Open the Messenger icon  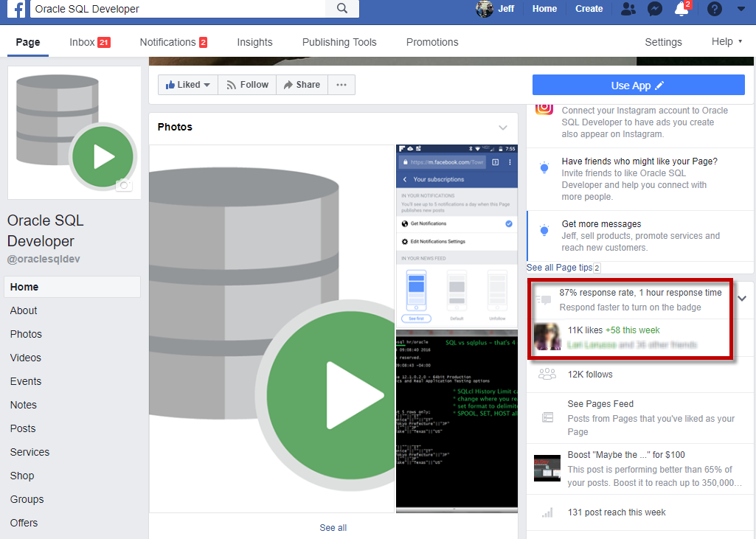tap(654, 9)
